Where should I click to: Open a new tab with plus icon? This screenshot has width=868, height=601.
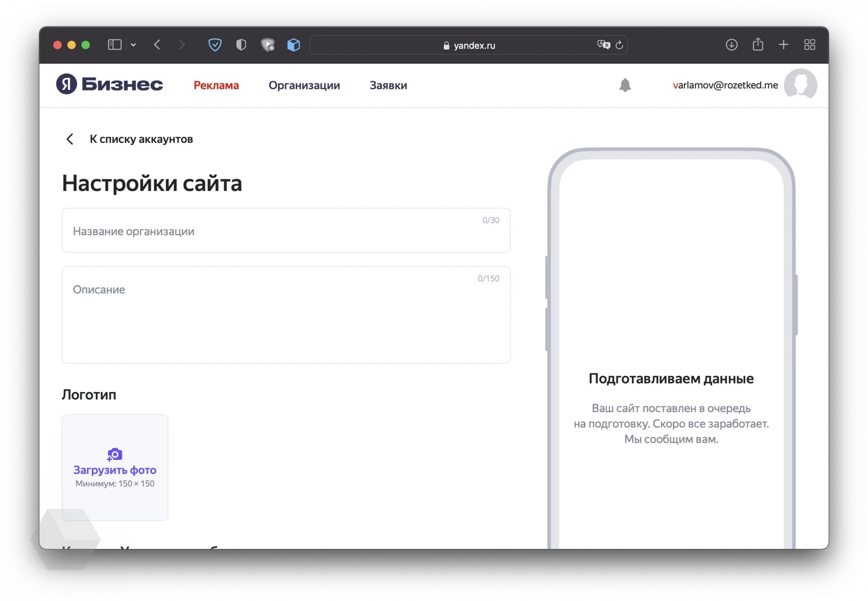(x=783, y=45)
